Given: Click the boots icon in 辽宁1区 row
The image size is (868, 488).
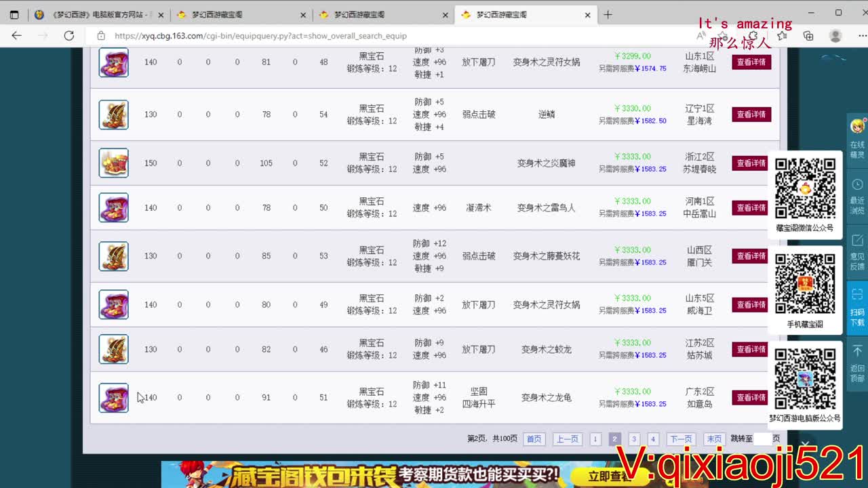Looking at the screenshot, I should click(113, 115).
